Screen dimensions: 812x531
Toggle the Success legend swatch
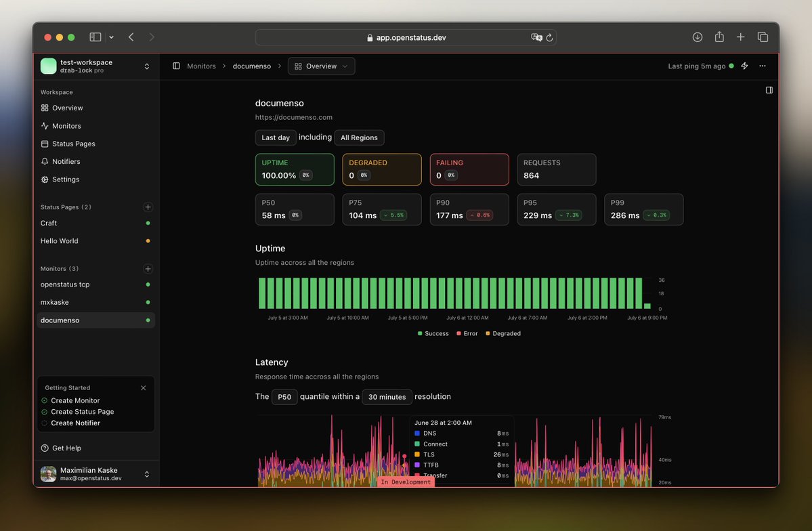click(420, 334)
